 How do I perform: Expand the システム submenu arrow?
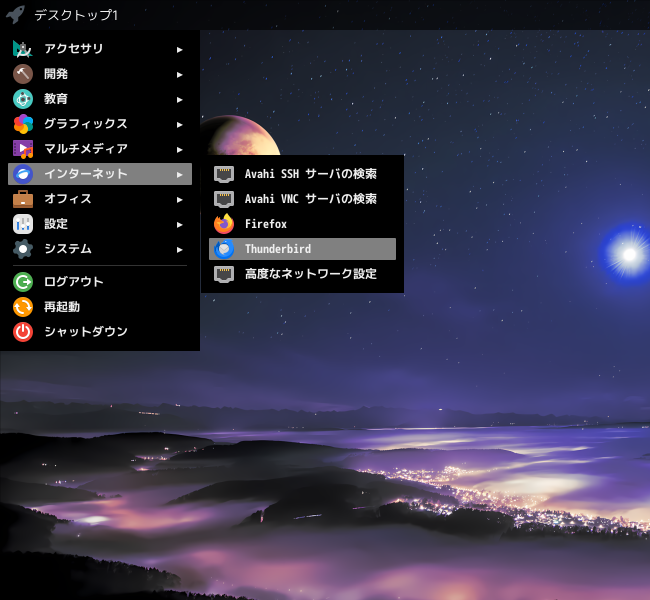click(x=179, y=250)
